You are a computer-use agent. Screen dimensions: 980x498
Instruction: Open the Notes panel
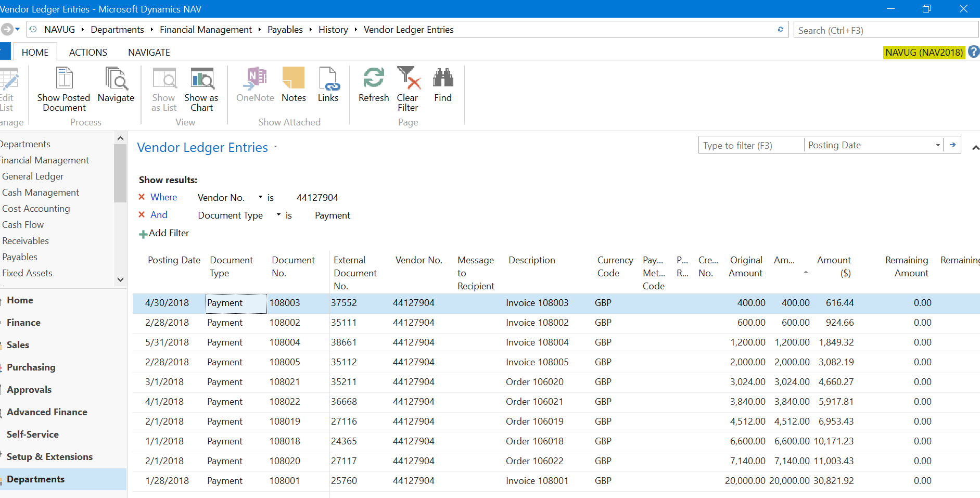(x=294, y=85)
